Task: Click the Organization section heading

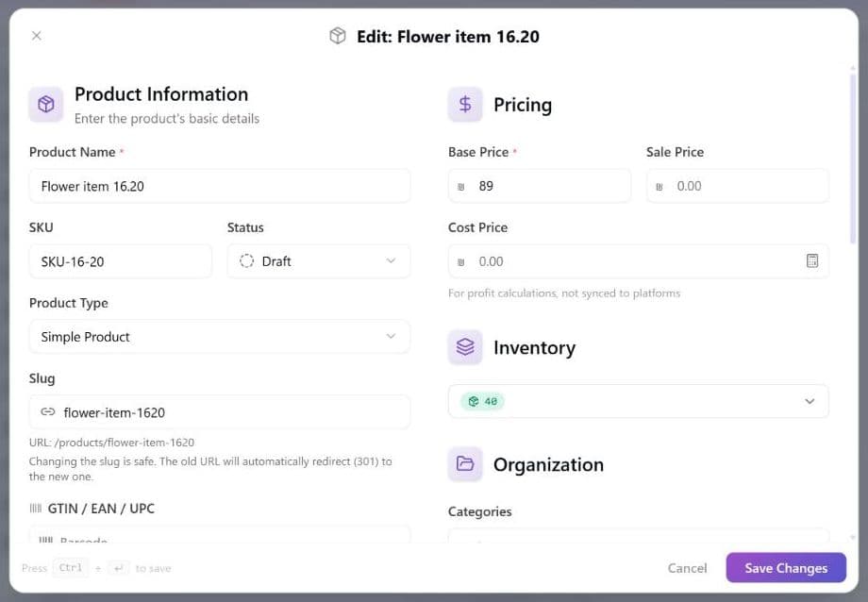Action: point(548,464)
